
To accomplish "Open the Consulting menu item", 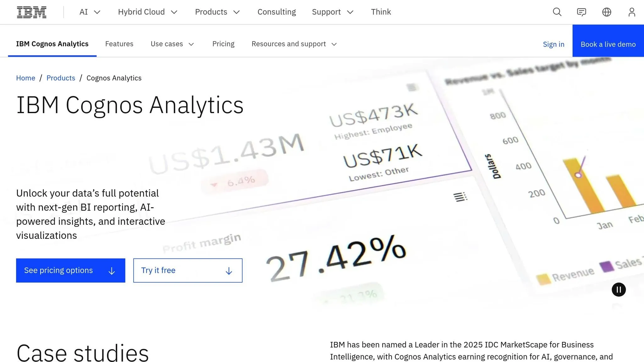I will click(x=277, y=12).
